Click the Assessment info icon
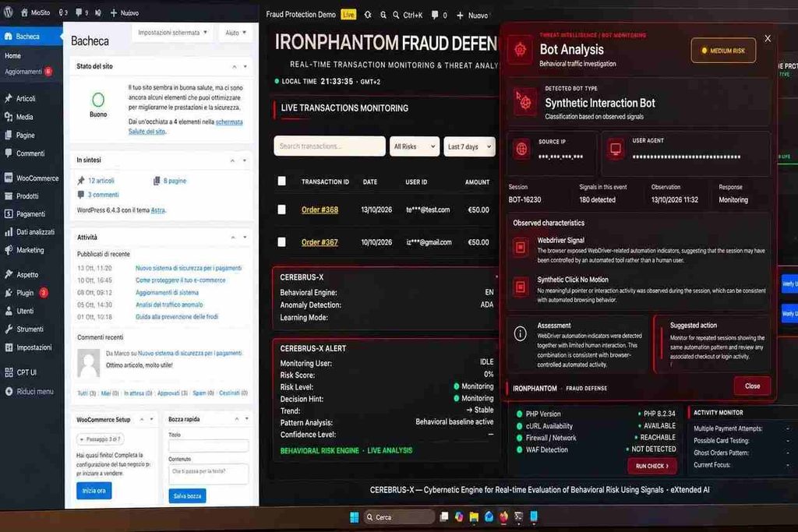 click(520, 333)
